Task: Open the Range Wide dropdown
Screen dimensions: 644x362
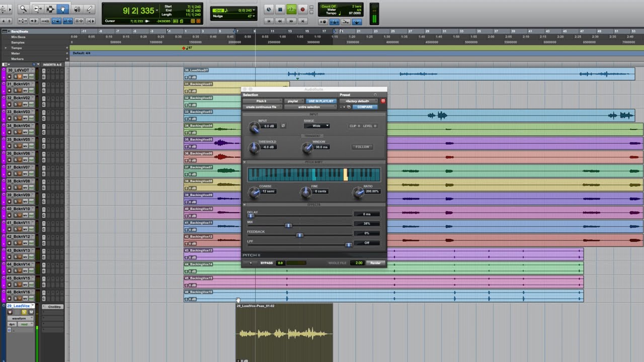Action: (x=317, y=126)
